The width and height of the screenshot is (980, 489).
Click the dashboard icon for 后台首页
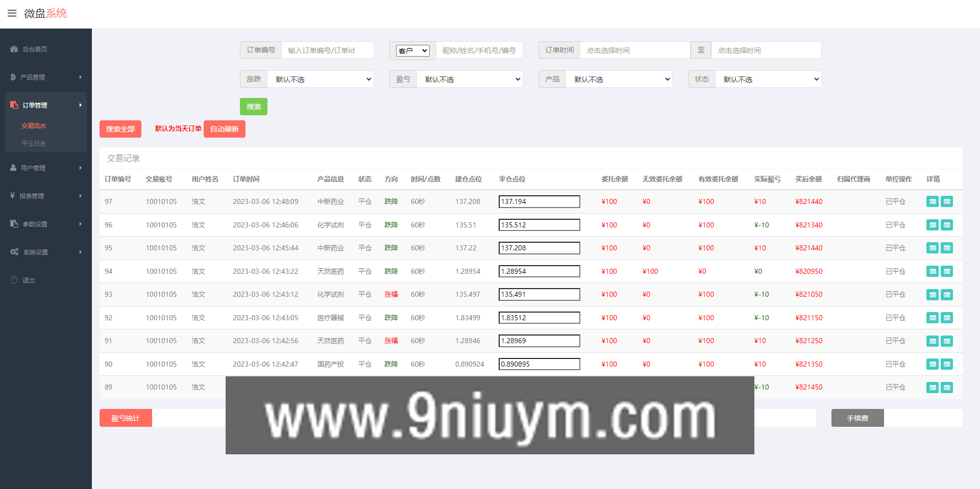[13, 49]
